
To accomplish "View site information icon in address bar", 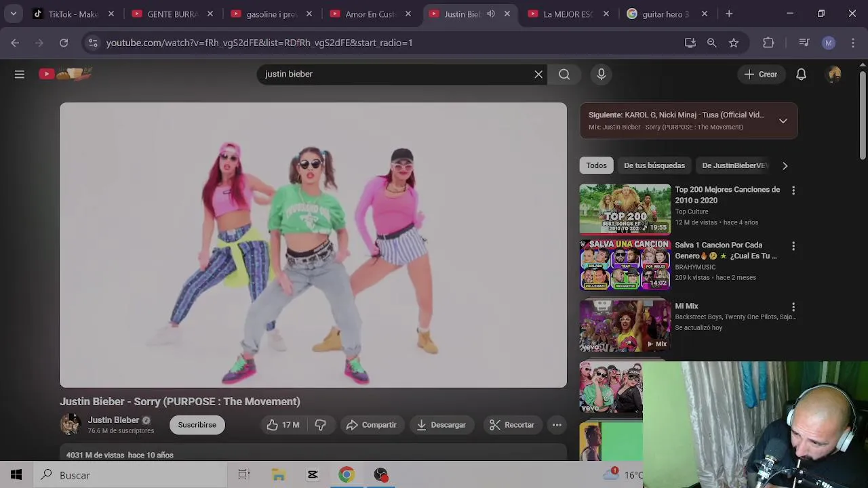I will pos(93,43).
